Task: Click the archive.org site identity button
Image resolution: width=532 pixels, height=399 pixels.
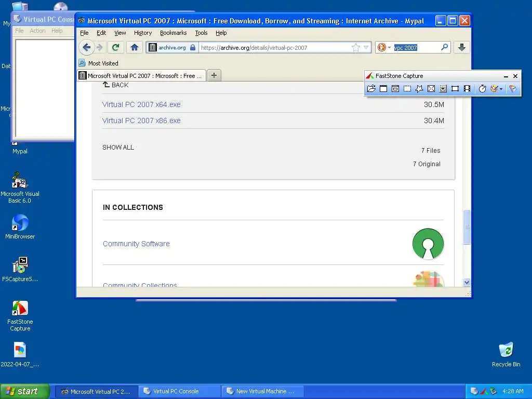Action: coord(172,47)
